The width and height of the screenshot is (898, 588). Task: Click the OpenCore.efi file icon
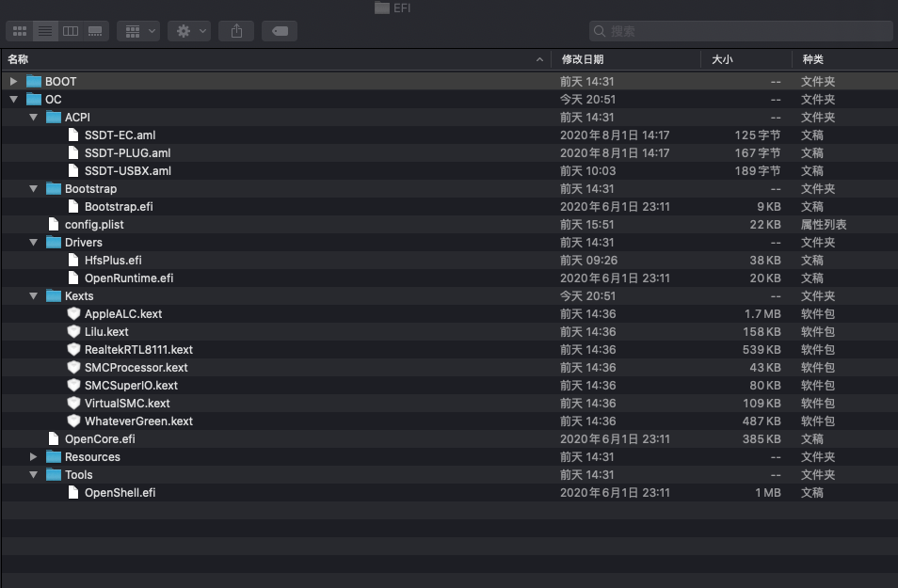click(54, 438)
